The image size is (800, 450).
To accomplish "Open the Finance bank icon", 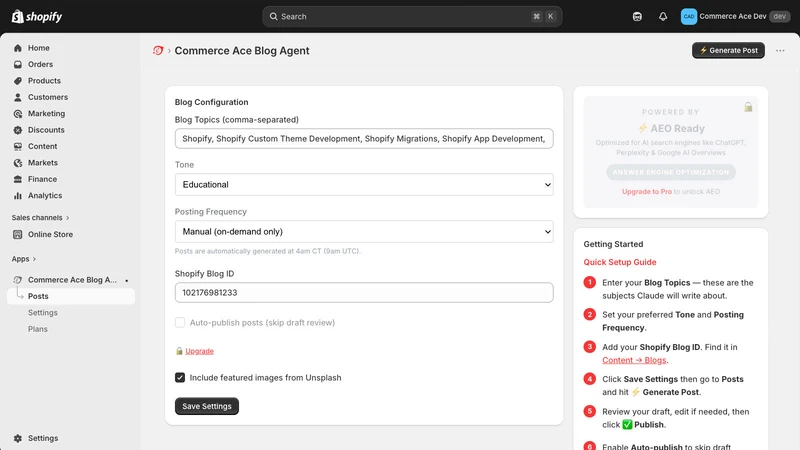I will [x=18, y=179].
